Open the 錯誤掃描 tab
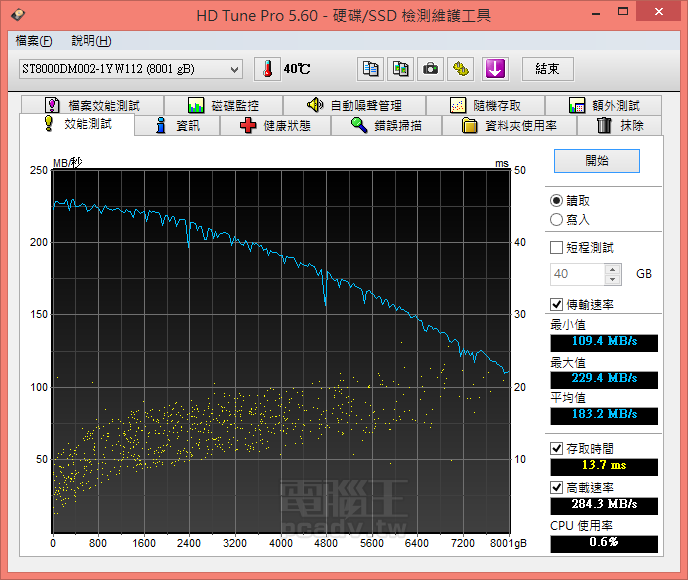 point(387,125)
